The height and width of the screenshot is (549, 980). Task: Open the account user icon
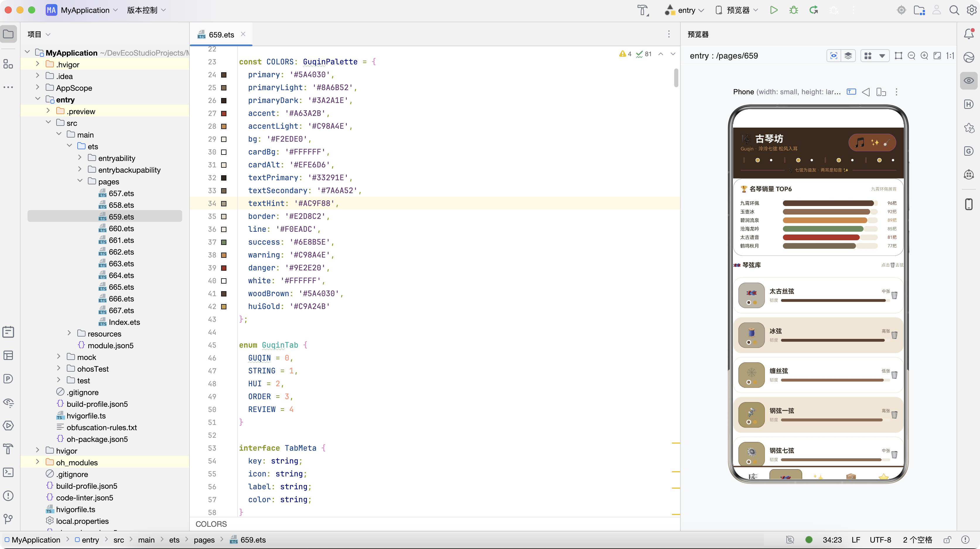[936, 10]
